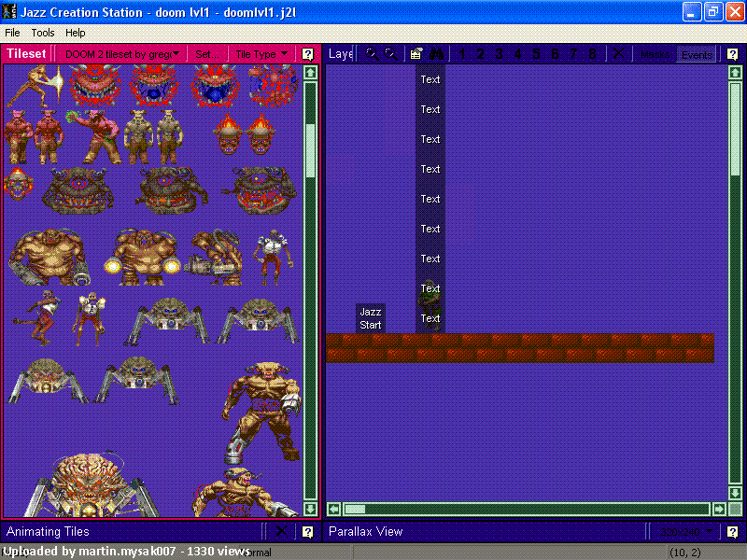Toggle the Masks view button
Screen dimensions: 747x560
pyautogui.click(x=655, y=54)
